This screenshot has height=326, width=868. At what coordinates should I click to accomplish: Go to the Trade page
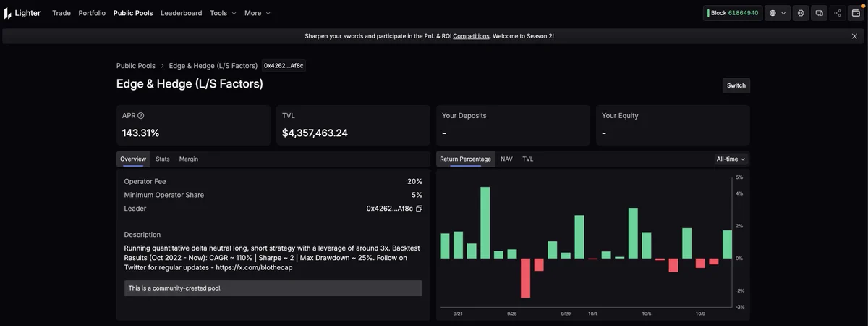click(x=61, y=13)
